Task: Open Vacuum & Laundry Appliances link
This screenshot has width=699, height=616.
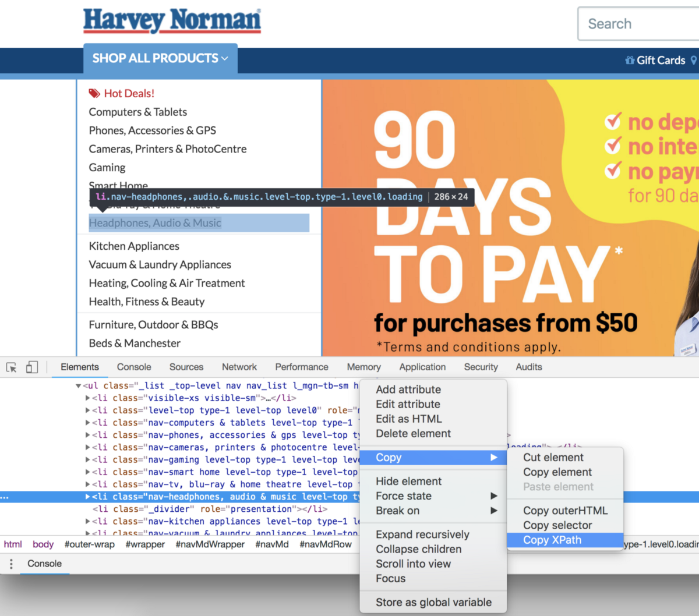Action: (x=160, y=265)
